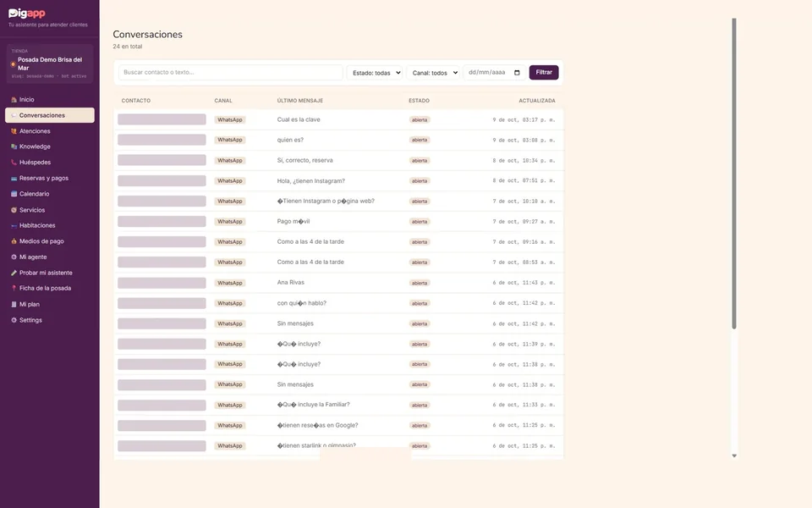
Task: Expand the Estado: todas dropdown
Action: click(x=375, y=73)
